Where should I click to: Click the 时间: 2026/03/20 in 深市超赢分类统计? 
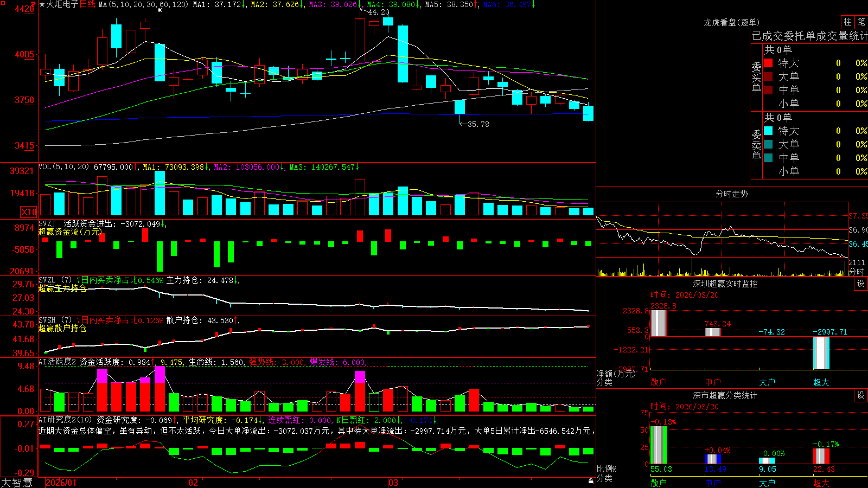(x=685, y=407)
